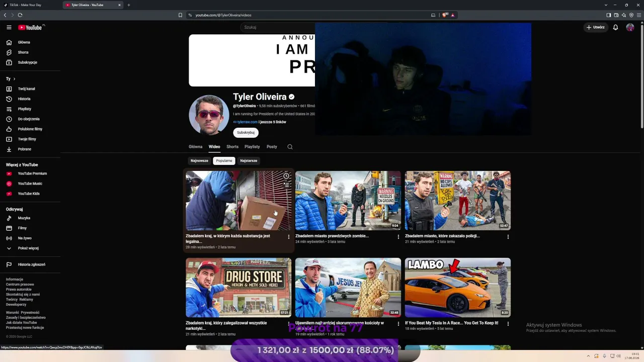Open Polubione filmy liked videos

pos(30,129)
